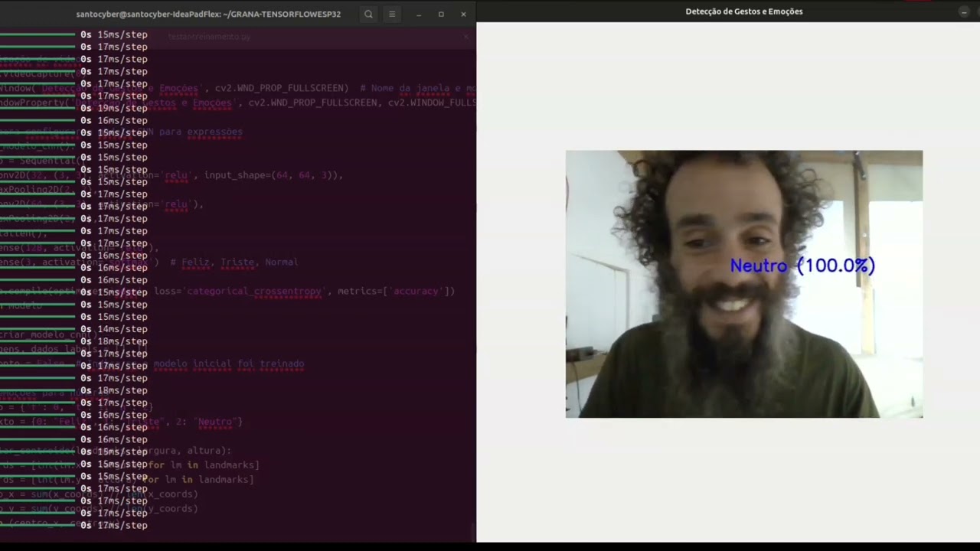The height and width of the screenshot is (551, 980).
Task: Minimize the Detecção de Gestos e Emoções window
Action: tap(964, 11)
